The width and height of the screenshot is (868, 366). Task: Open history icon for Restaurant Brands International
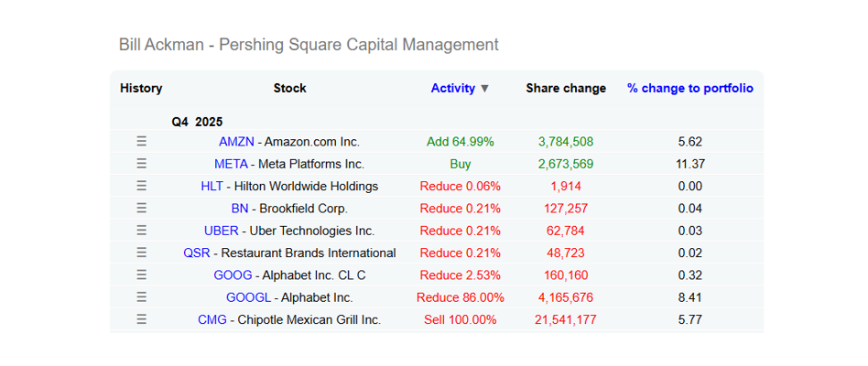[x=142, y=253]
